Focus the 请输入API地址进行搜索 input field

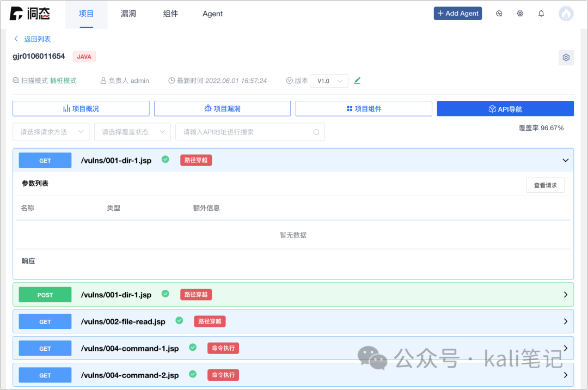coord(250,132)
